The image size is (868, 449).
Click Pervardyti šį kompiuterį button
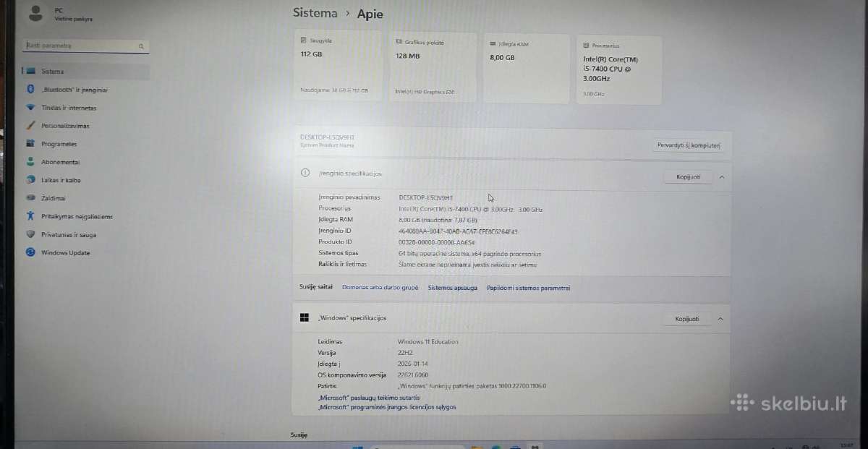689,145
